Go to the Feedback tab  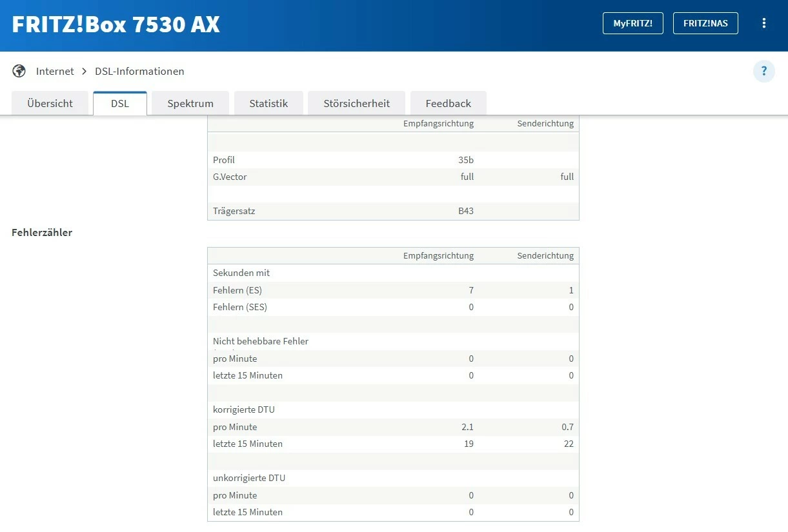[x=449, y=103]
